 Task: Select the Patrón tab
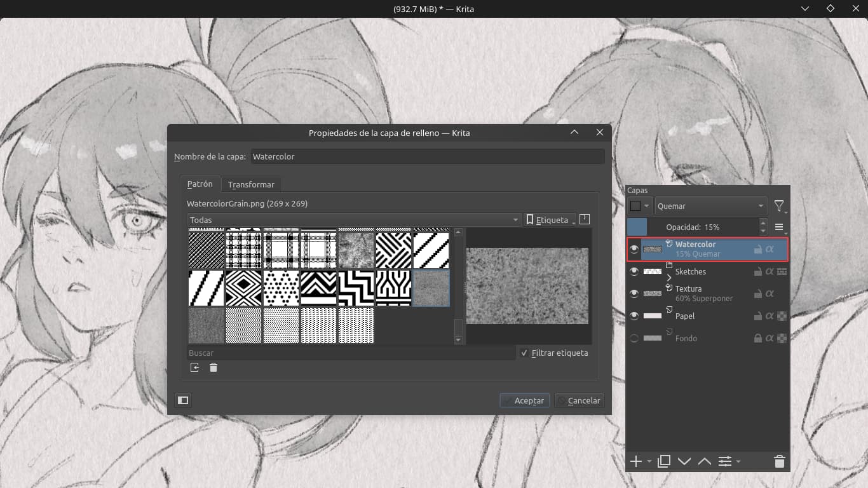(200, 184)
